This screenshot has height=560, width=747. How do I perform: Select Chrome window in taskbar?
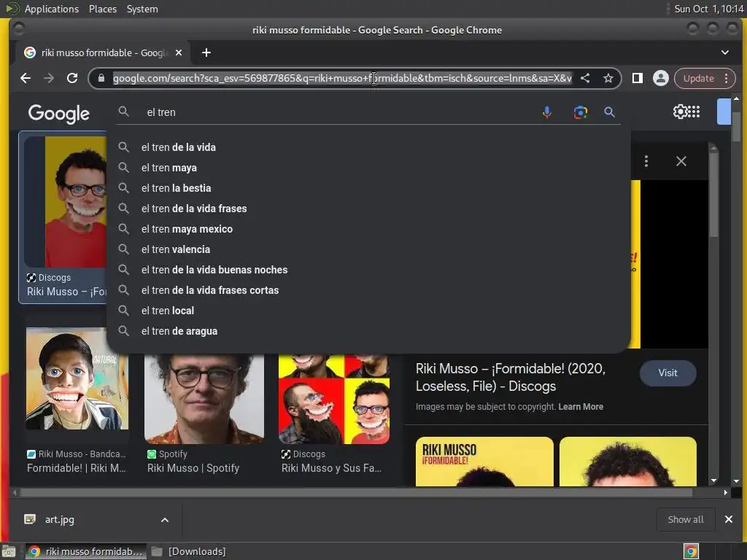coord(86,551)
